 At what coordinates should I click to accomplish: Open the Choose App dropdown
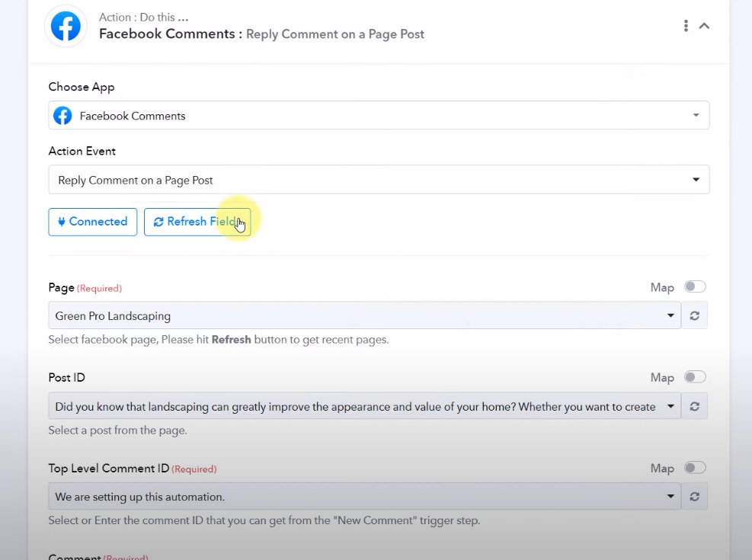pyautogui.click(x=379, y=115)
